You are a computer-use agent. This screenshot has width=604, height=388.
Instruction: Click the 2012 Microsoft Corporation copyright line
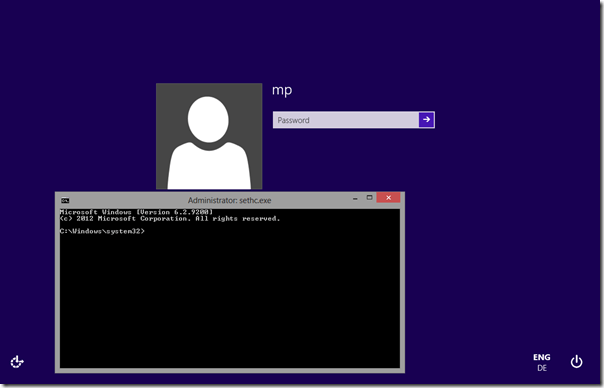(x=170, y=218)
